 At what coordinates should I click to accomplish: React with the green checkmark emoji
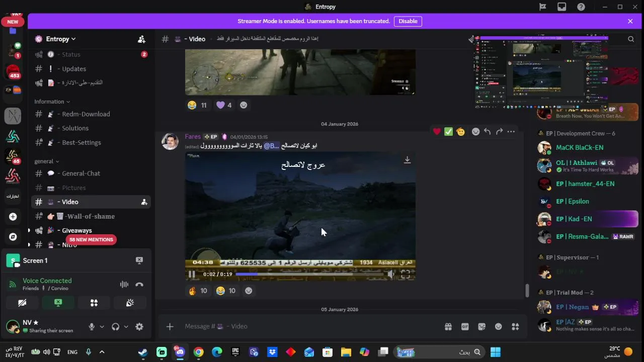(448, 132)
